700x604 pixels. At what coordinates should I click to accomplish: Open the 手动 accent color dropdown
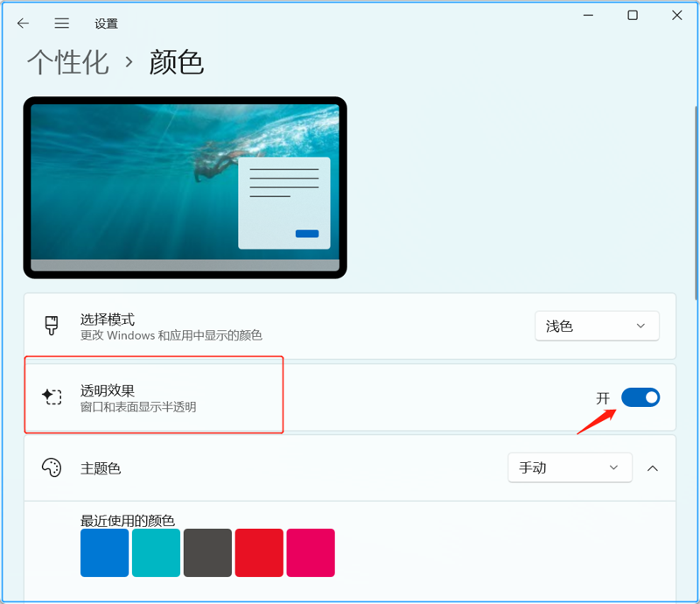(570, 467)
